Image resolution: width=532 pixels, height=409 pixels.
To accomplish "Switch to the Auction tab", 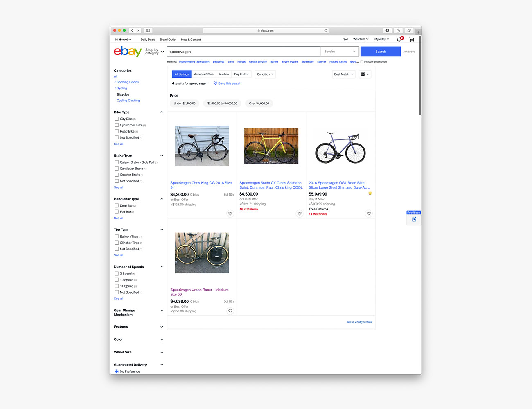I will click(224, 74).
